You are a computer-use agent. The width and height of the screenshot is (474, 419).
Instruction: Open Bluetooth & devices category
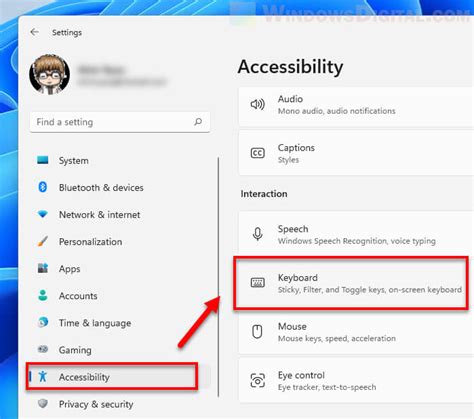pyautogui.click(x=120, y=187)
